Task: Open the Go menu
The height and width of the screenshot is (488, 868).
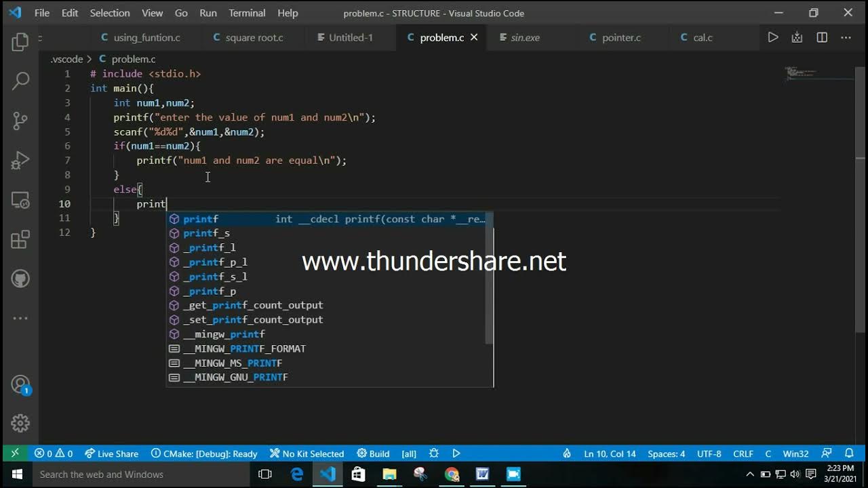Action: click(x=181, y=13)
